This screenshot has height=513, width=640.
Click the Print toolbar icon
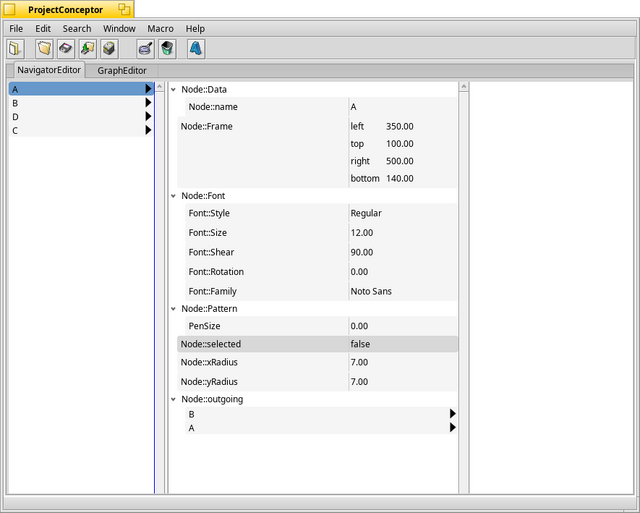coord(109,49)
